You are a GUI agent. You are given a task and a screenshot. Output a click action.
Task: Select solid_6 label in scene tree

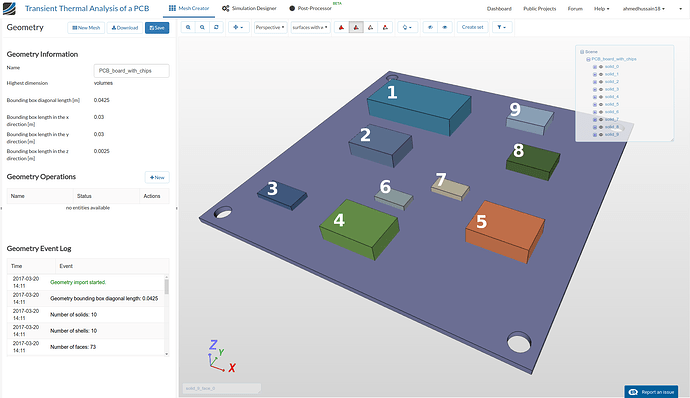(612, 112)
